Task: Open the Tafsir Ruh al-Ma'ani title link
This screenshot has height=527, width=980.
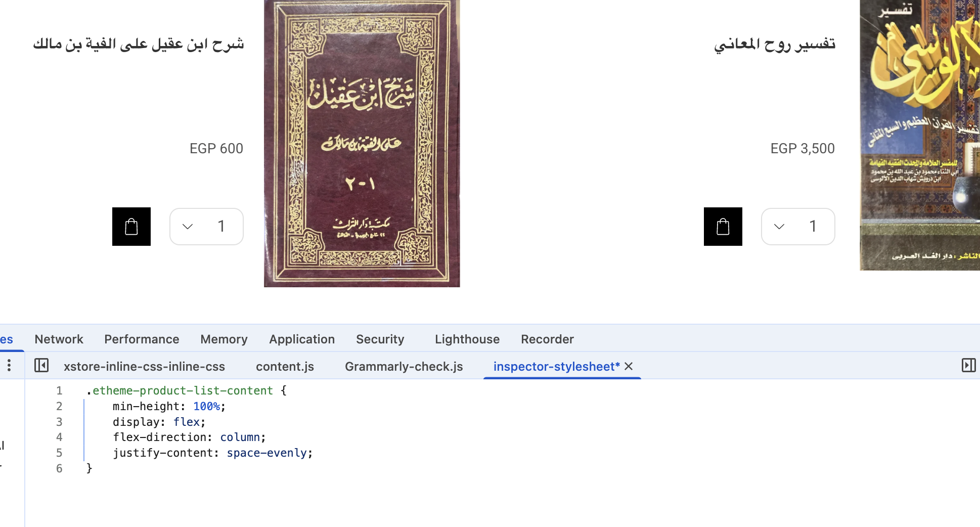Action: (775, 44)
